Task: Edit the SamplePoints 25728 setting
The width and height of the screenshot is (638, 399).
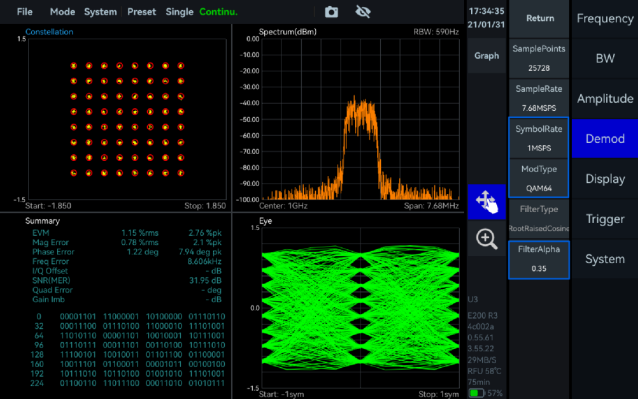Action: coord(539,58)
